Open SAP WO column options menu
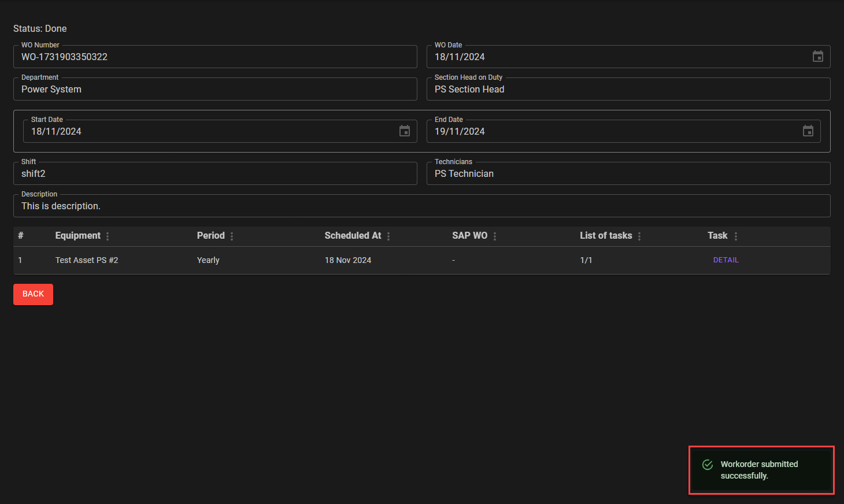Image resolution: width=844 pixels, height=504 pixels. point(495,236)
